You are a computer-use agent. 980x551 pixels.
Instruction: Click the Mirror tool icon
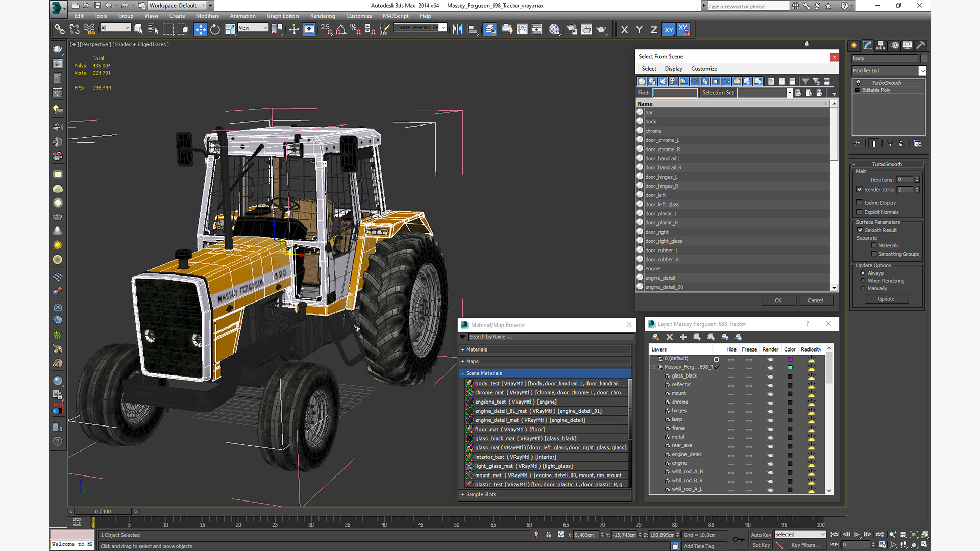[x=458, y=30]
